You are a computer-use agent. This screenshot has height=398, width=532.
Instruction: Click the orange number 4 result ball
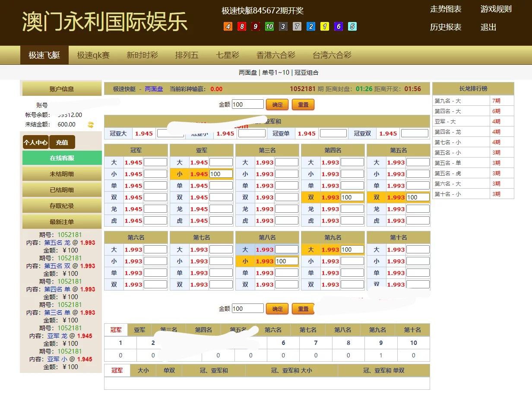coord(228,27)
